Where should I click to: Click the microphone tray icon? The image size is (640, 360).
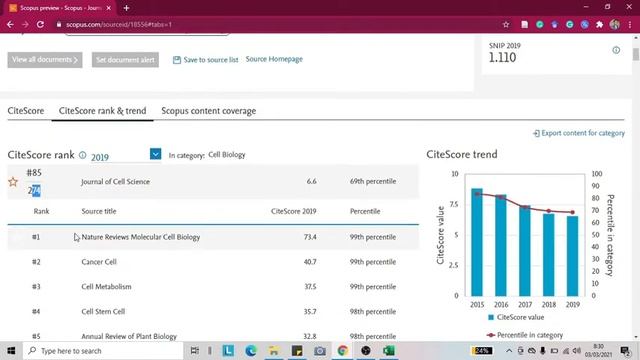543,351
